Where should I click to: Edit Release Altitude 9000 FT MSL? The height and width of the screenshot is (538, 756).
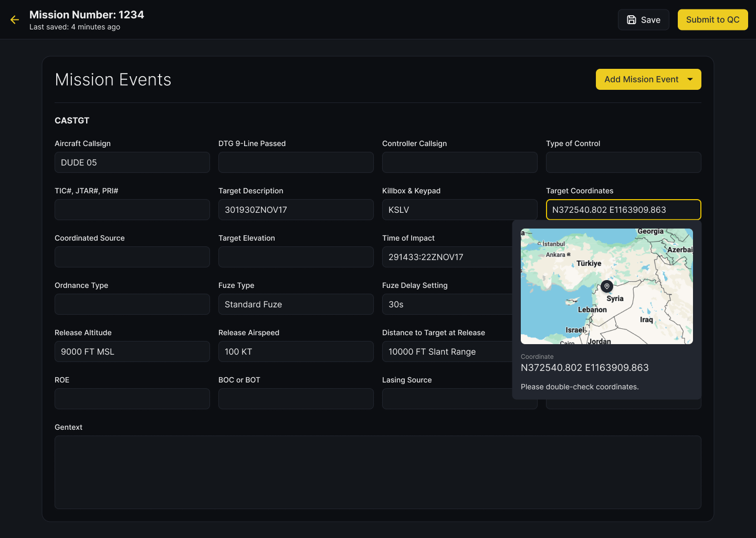point(132,351)
